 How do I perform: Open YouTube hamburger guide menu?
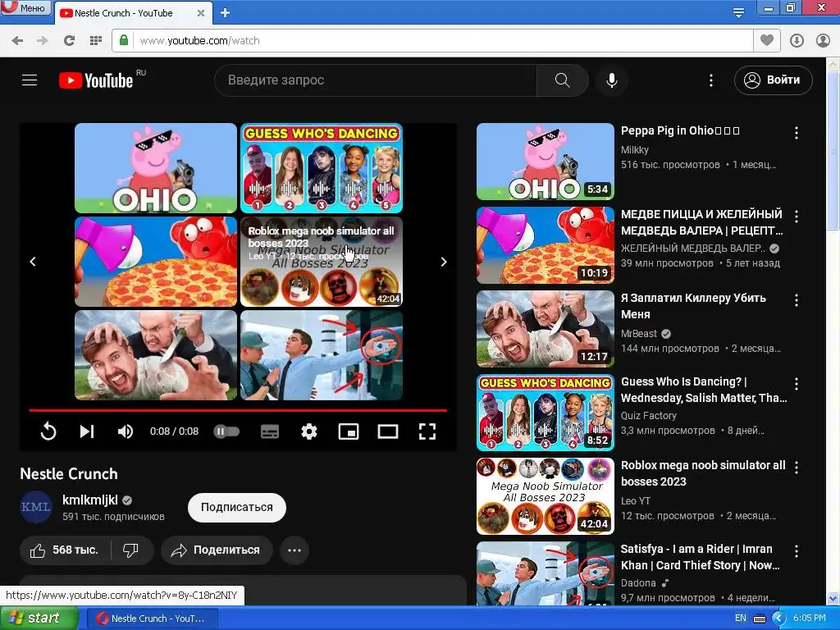tap(30, 80)
